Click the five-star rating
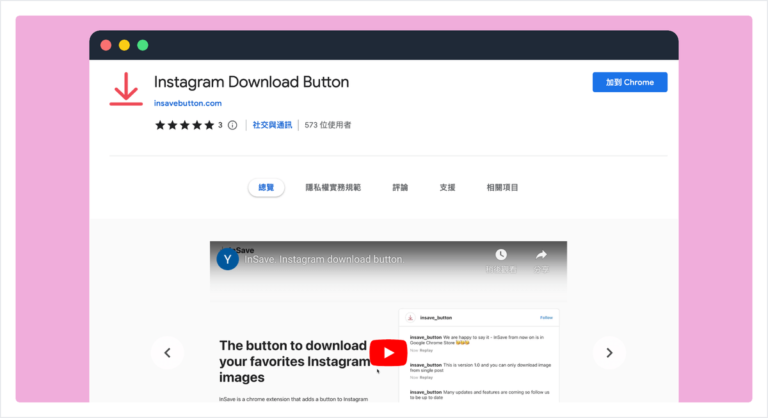The width and height of the screenshot is (768, 418). coord(185,125)
